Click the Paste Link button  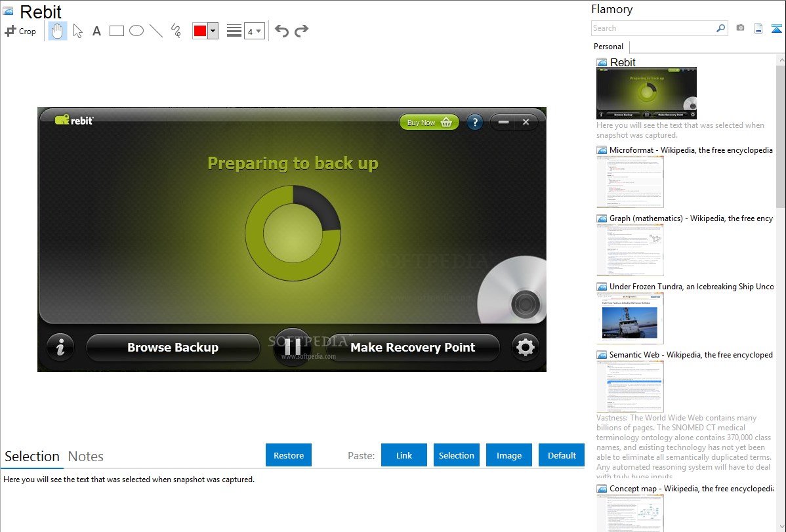click(404, 455)
